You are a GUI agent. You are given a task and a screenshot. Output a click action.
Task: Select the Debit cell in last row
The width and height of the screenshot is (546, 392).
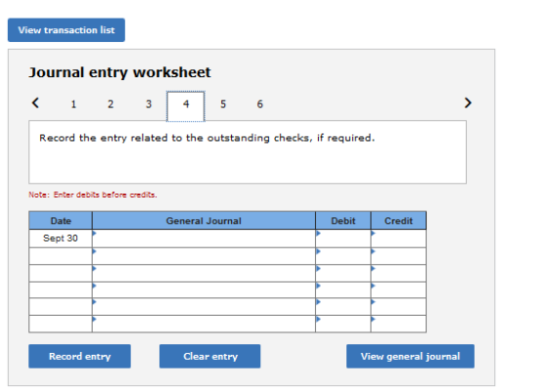click(x=343, y=324)
